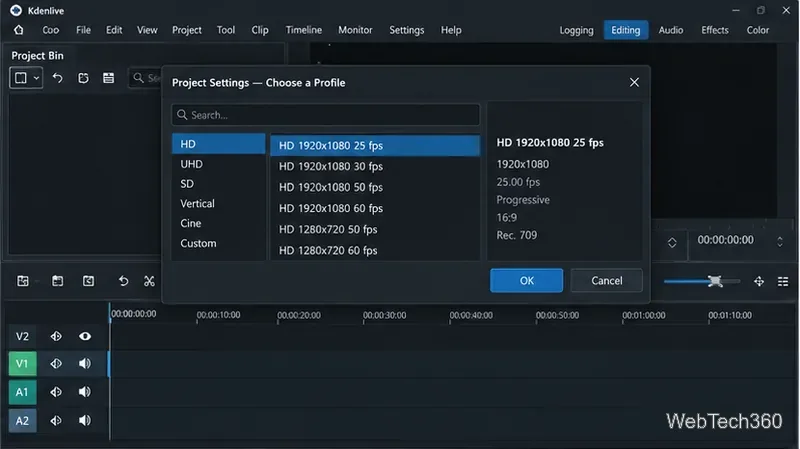
Task: Mute the A1 track speaker icon
Action: (85, 392)
